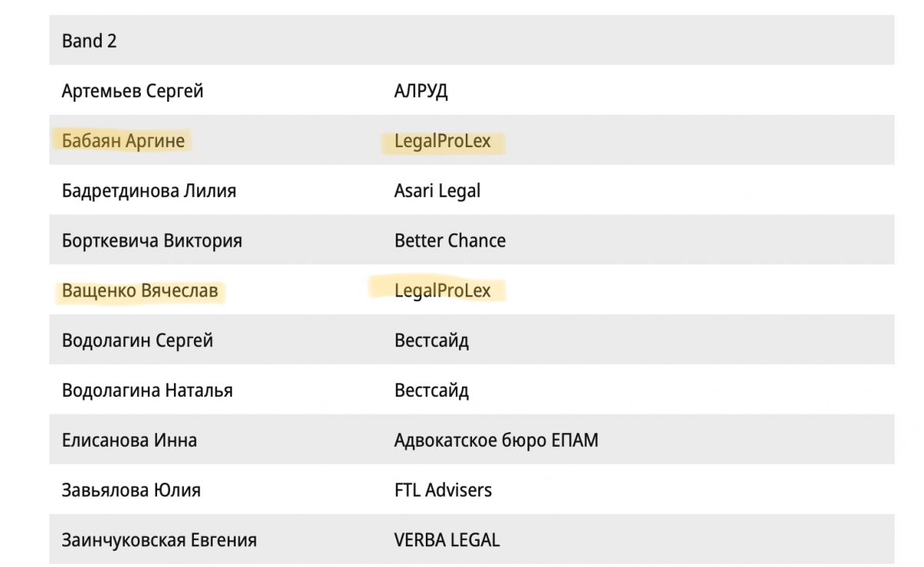Click the firm name АЛРУД

click(x=421, y=91)
